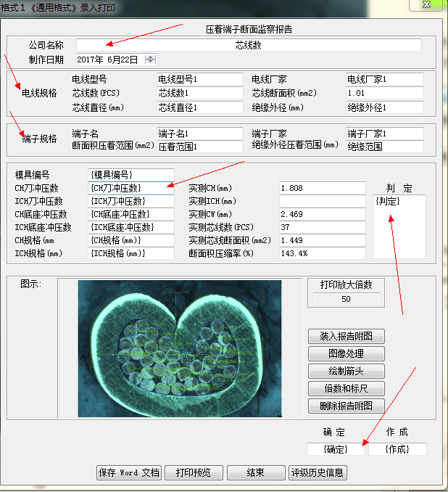Click the 判定 judgment text box
Viewport: 448px width, 492px height.
399,225
